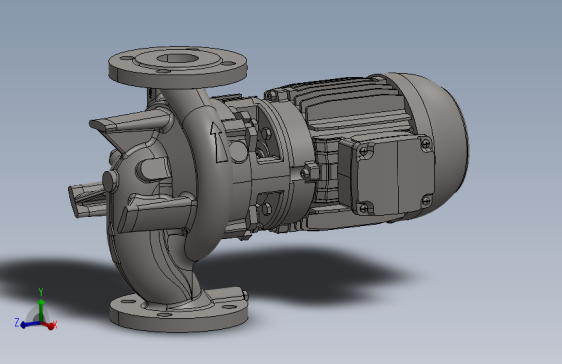Viewport: 562px width, 364px height.
Task: Select the round plug on the pump casing front
Action: coord(109,181)
